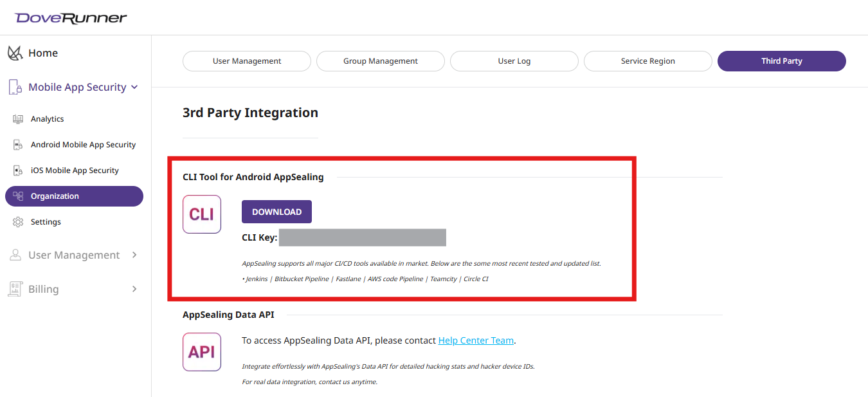
Task: Click the Home bird icon in sidebar
Action: click(15, 53)
